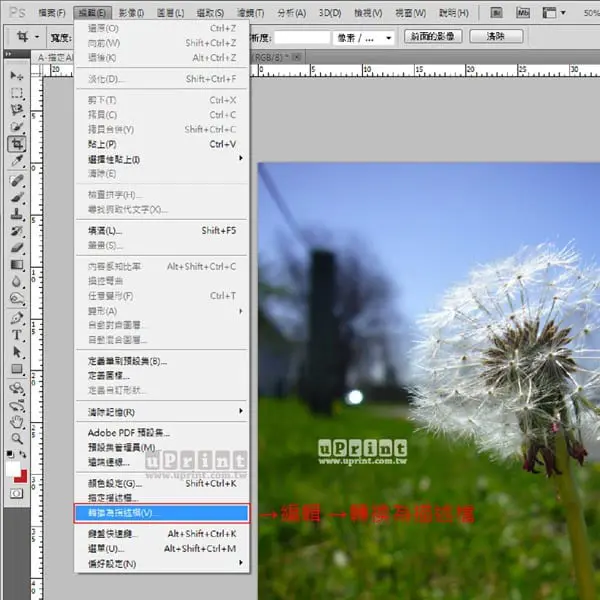The image size is (600, 600).
Task: Open 說明(H) menu
Action: click(x=454, y=13)
